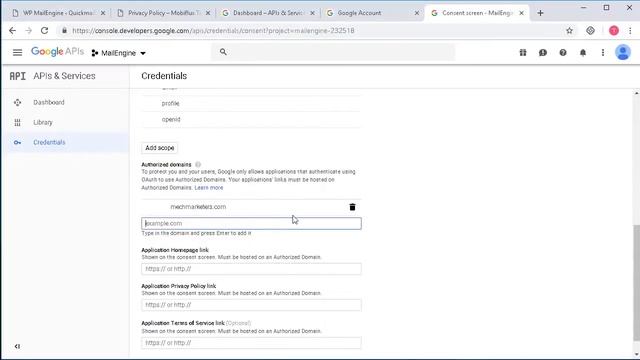This screenshot has width=640, height=360.
Task: Focus the console search bar
Action: coord(333,52)
